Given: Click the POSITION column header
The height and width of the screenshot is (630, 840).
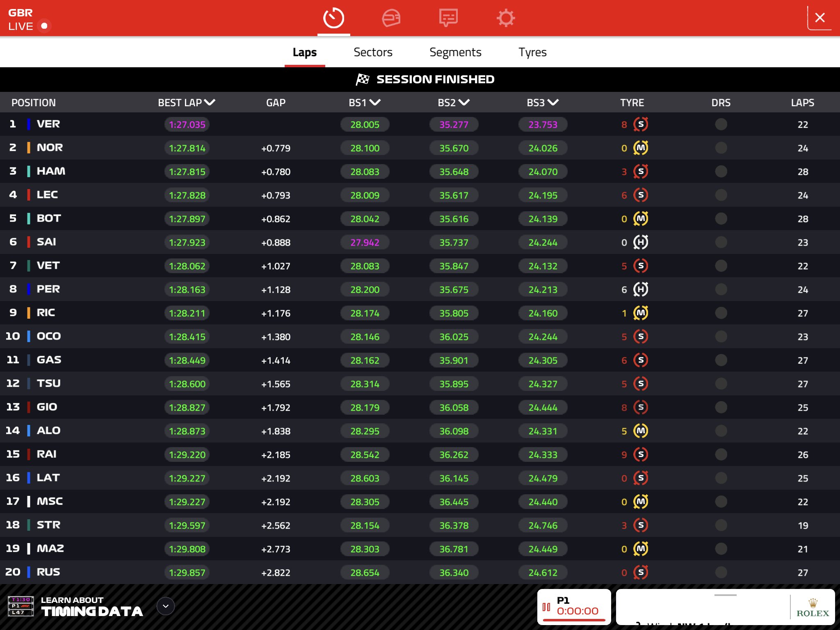Looking at the screenshot, I should (x=34, y=103).
